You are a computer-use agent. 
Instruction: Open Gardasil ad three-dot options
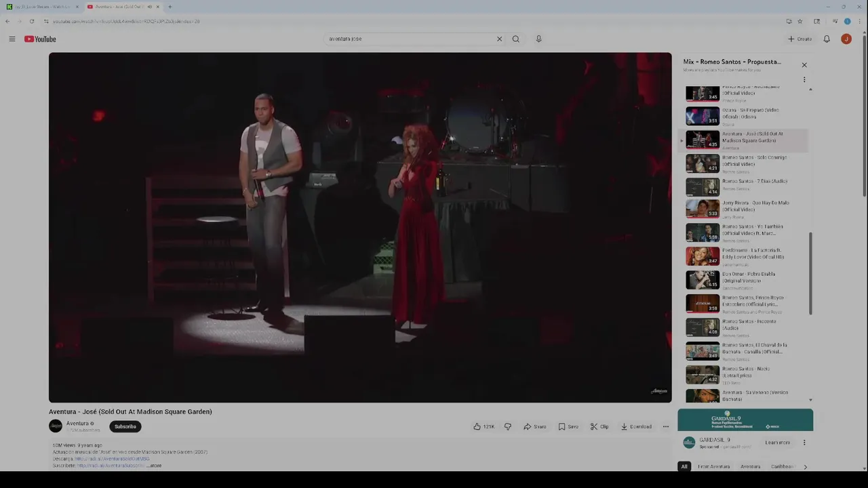[804, 443]
